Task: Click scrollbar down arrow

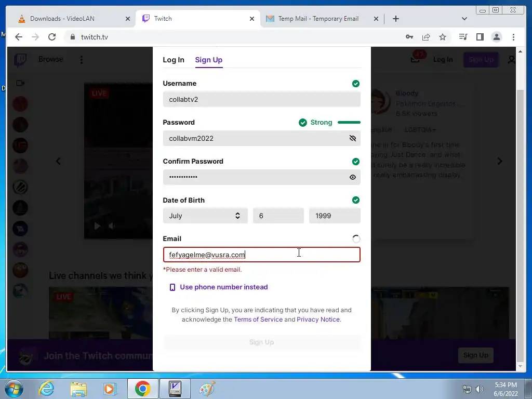Action: click(520, 366)
